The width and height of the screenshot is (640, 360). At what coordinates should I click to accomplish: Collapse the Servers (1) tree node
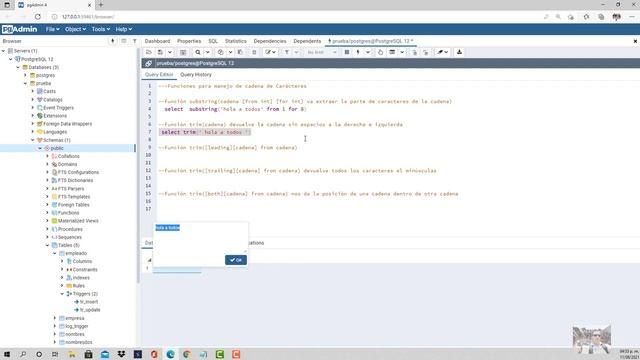[4, 51]
